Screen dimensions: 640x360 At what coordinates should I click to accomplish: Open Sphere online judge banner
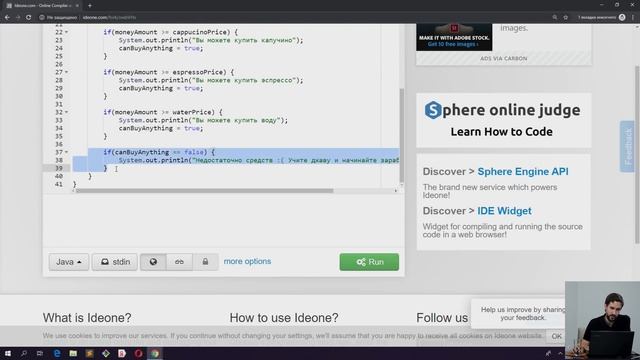click(x=503, y=120)
